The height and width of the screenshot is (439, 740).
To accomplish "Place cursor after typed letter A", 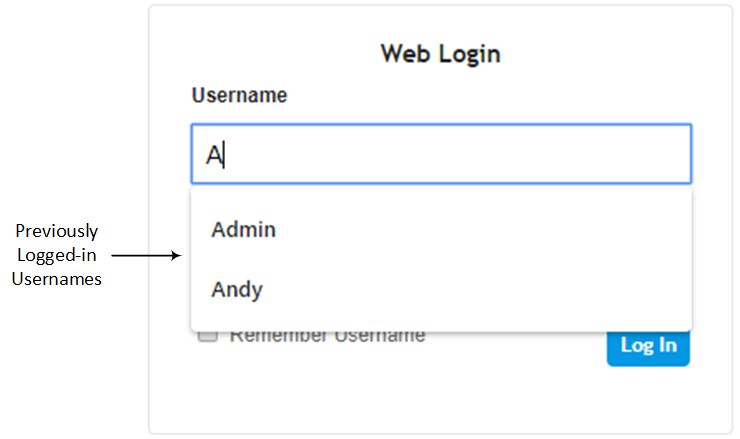I will (226, 155).
